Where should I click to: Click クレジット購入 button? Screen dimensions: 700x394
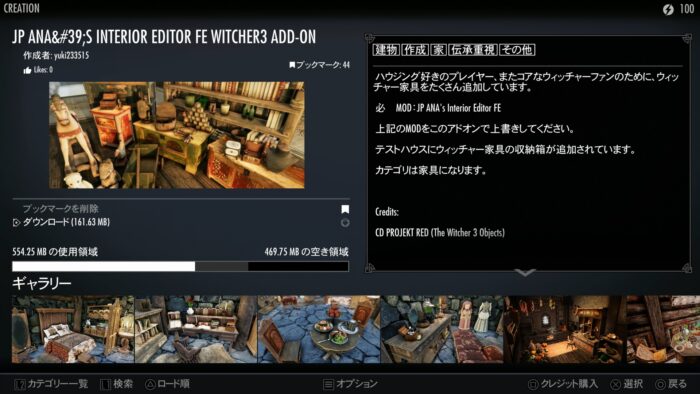point(563,384)
